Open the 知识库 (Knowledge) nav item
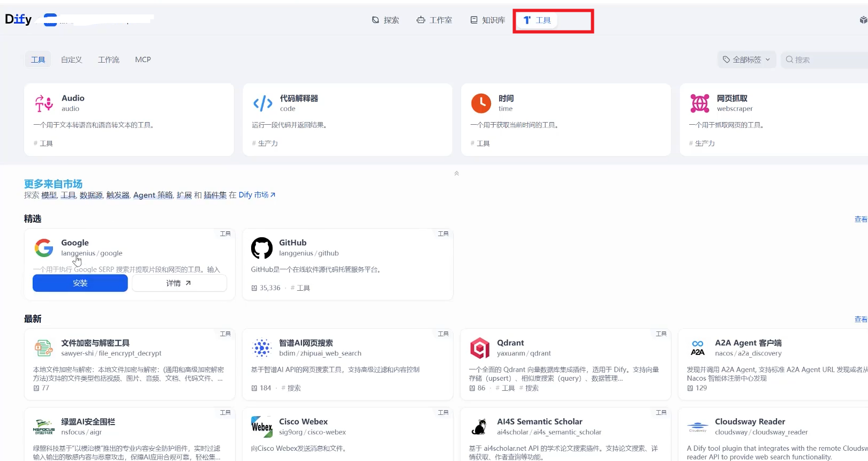Image resolution: width=868 pixels, height=461 pixels. (488, 20)
